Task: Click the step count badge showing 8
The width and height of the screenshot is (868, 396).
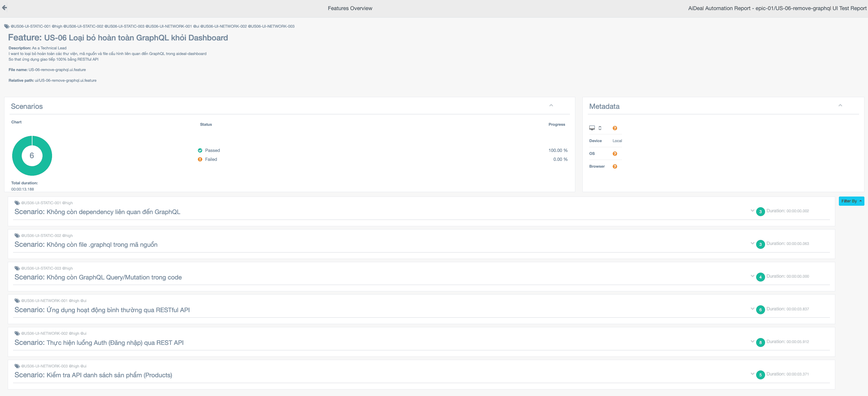Action: pos(760,342)
